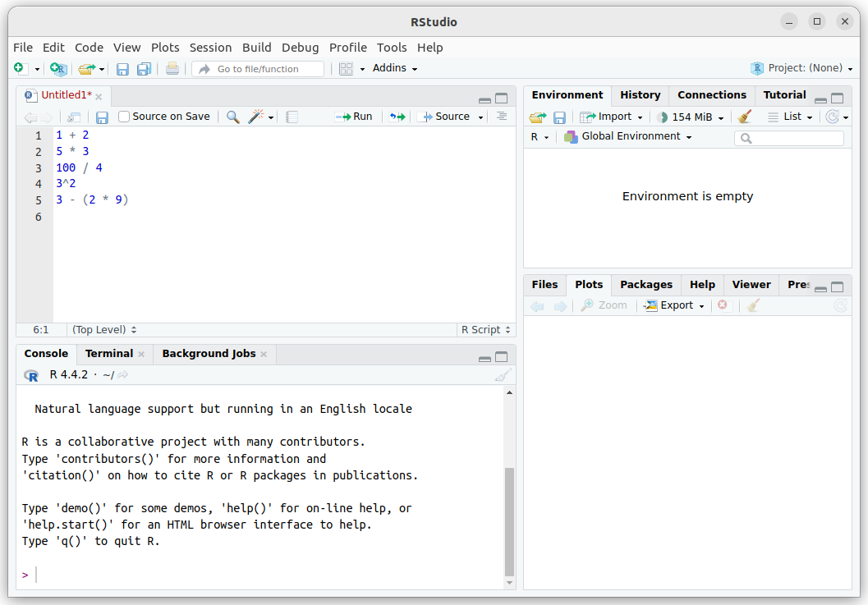
Task: Close the Background Jobs tab
Action: point(264,355)
